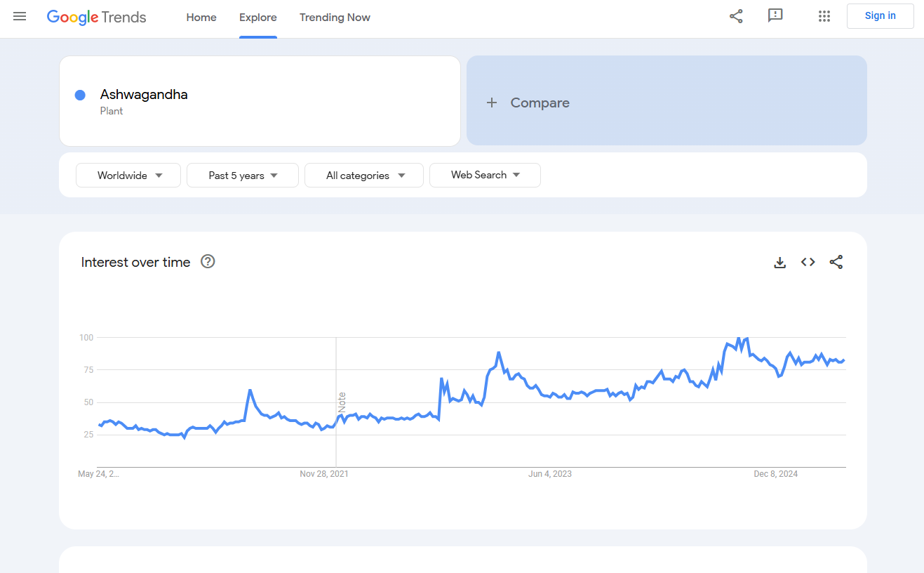This screenshot has width=924, height=573.
Task: Go to the Home tab
Action: 201,18
